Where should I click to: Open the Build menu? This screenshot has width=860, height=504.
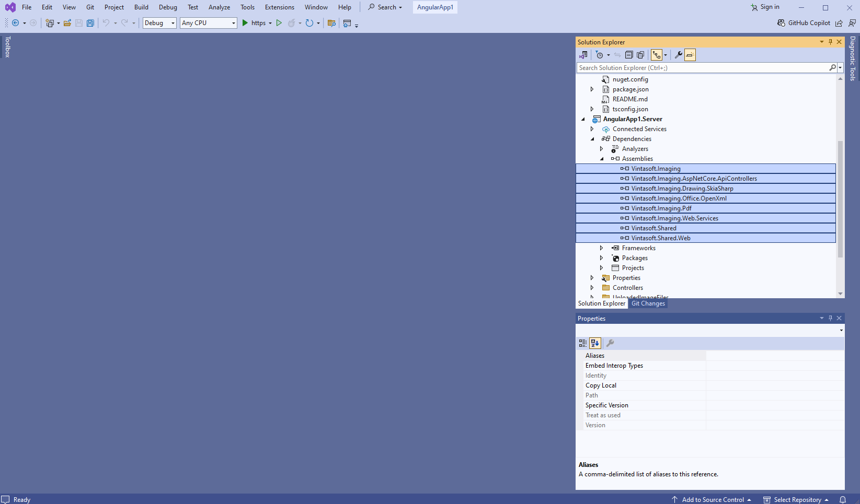point(141,7)
